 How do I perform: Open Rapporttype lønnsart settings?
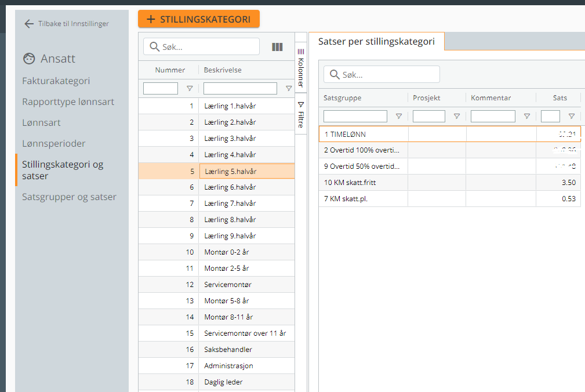click(68, 102)
